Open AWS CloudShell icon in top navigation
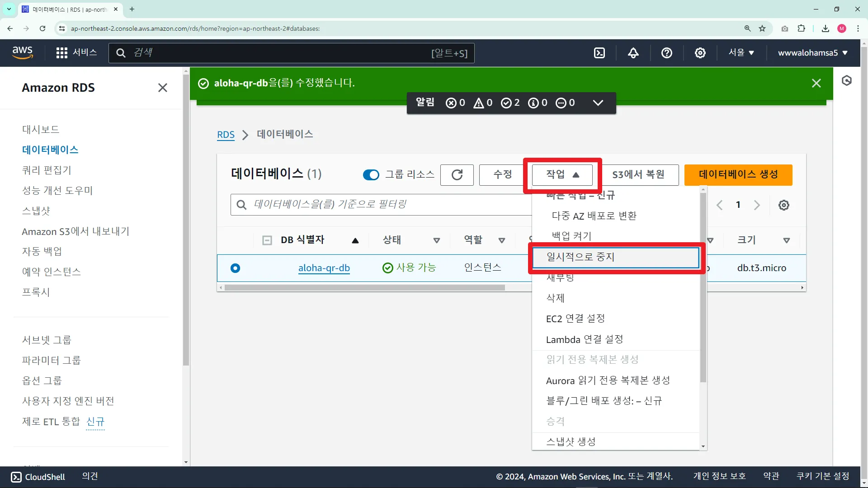Screen dimensions: 868x488 [599, 53]
